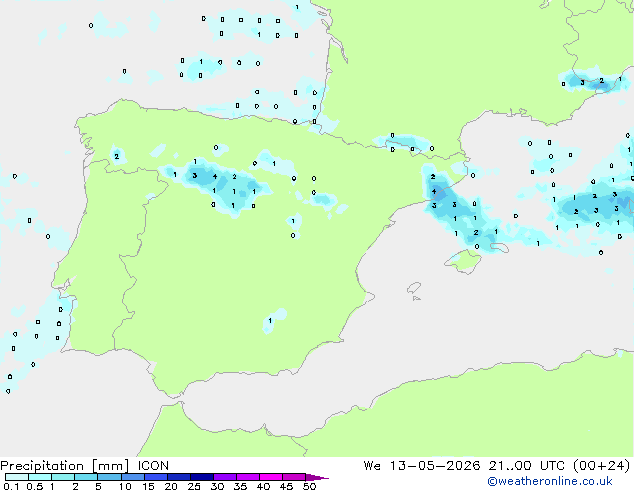
Task: Click the 5–10 mm legend color swatch
Action: coord(109,477)
